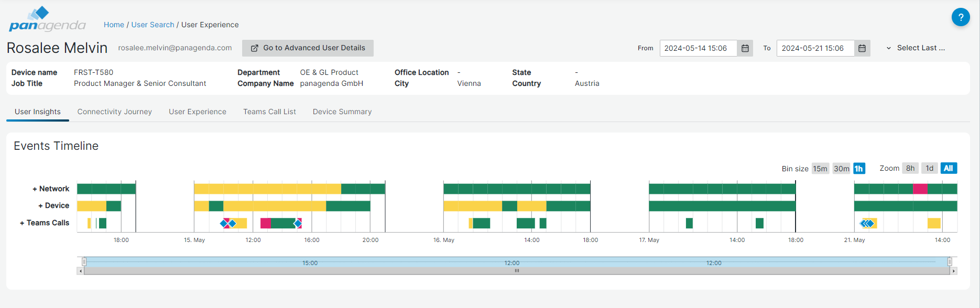Open the Teams Call List tab
Image resolution: width=980 pixels, height=308 pixels.
(x=269, y=112)
